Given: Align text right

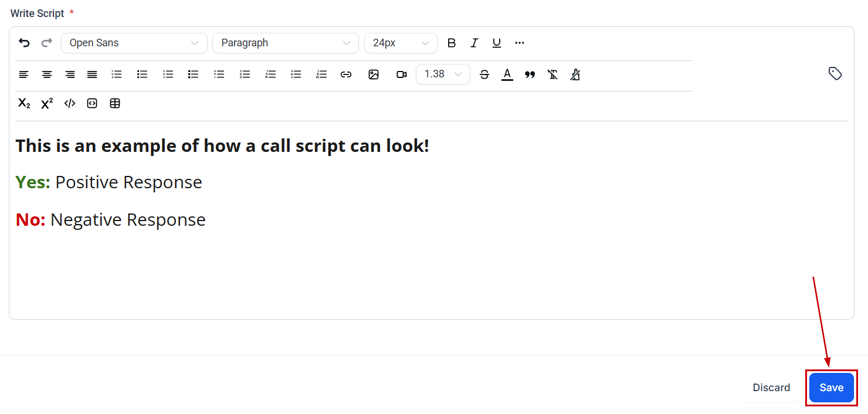Looking at the screenshot, I should pos(70,74).
